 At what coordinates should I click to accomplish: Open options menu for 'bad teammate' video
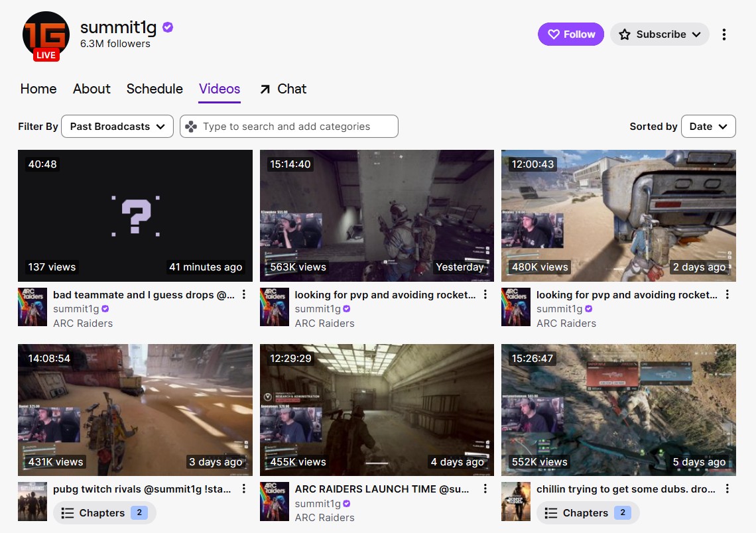click(x=244, y=294)
